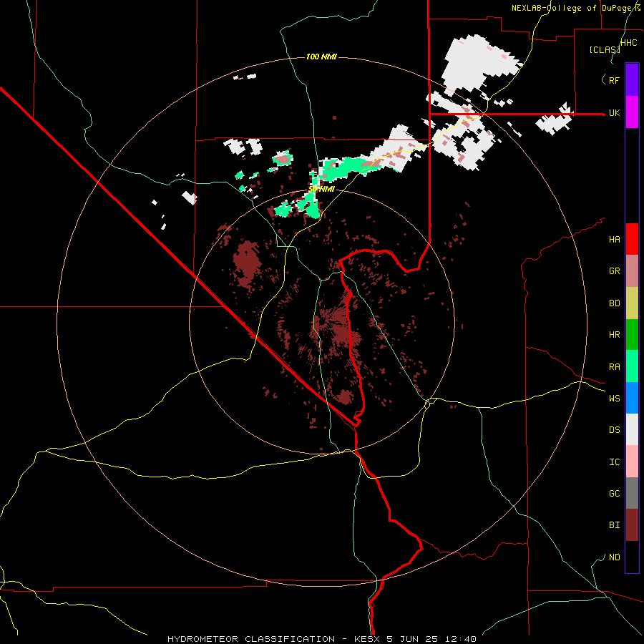The height and width of the screenshot is (644, 644).
Task: Select the GR legend color block
Action: (632, 271)
